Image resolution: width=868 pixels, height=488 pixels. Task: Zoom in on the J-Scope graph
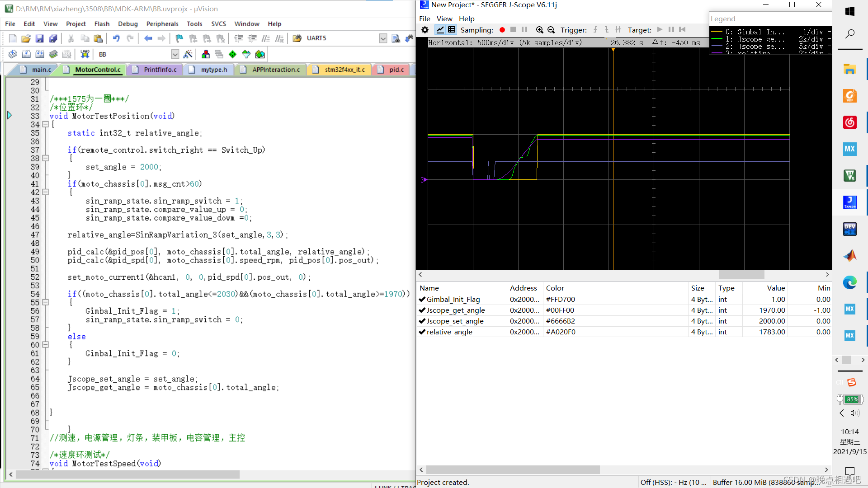click(539, 30)
